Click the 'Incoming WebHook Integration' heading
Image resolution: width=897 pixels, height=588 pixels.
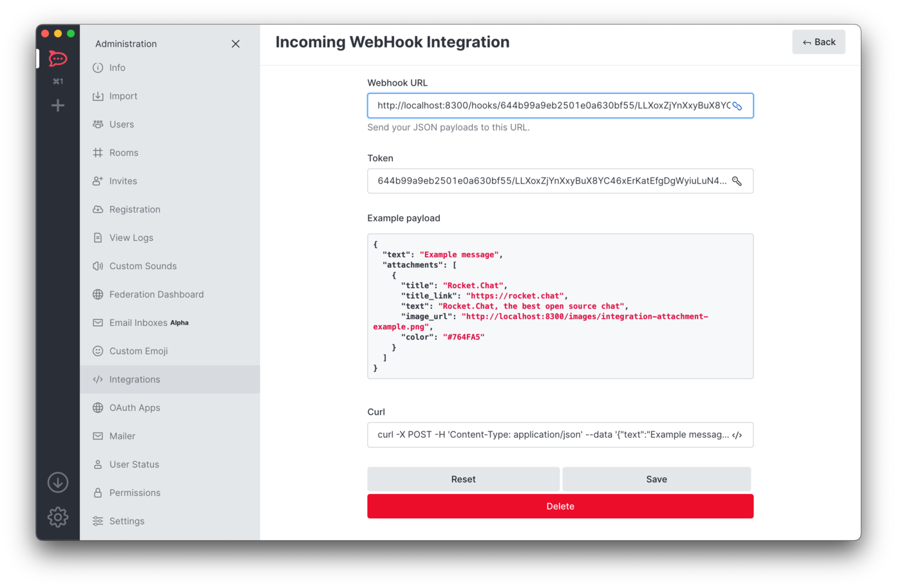pos(392,42)
